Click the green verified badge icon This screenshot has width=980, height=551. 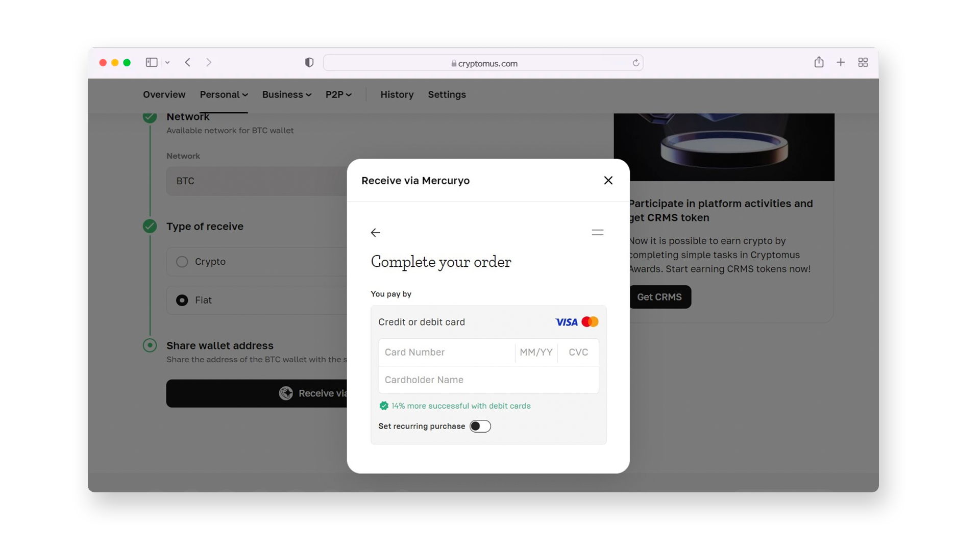(384, 406)
